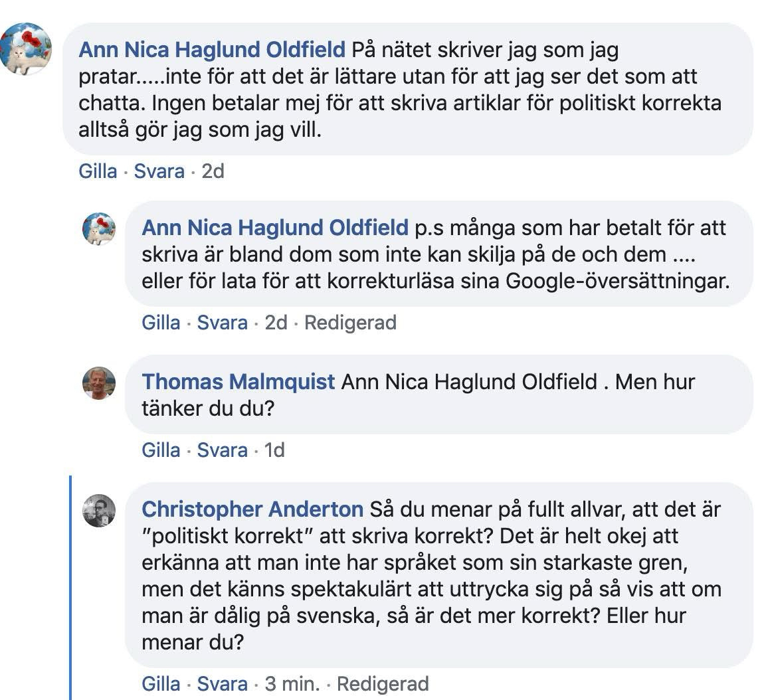
Task: Click Ann Nica's author name on p.s reply
Action: coord(275,228)
